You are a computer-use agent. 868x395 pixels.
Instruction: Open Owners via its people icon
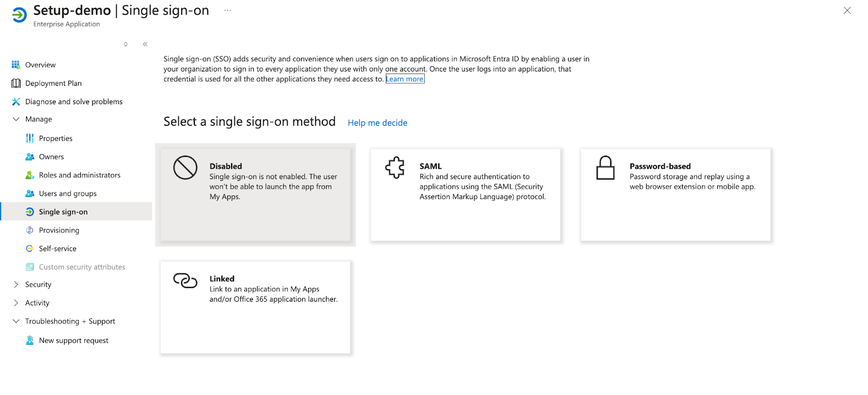[29, 156]
